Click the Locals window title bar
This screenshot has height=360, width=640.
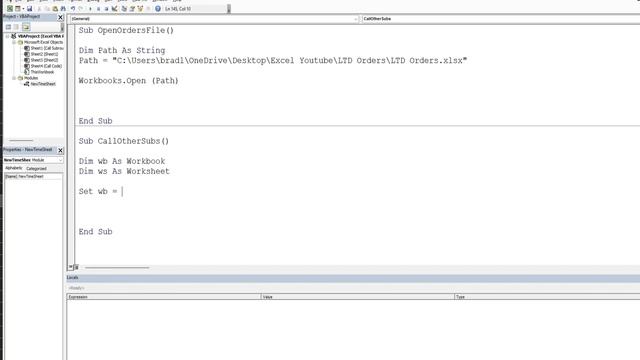click(x=353, y=278)
